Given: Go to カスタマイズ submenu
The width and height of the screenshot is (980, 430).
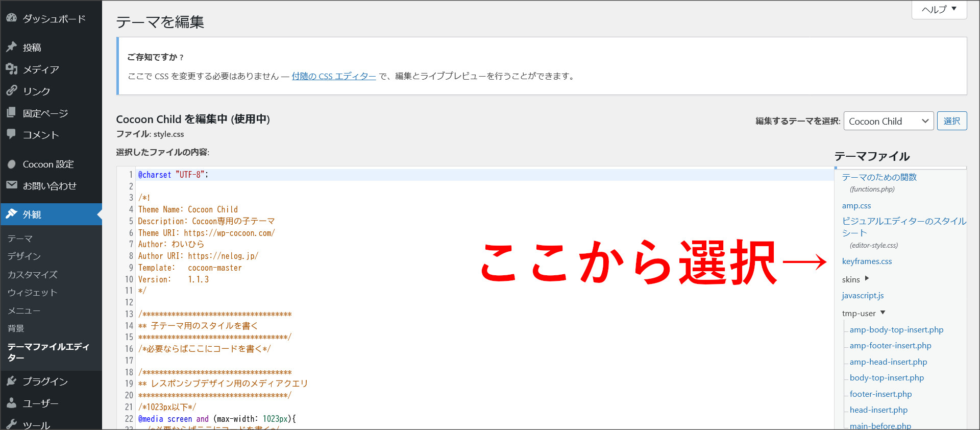Looking at the screenshot, I should pos(32,274).
